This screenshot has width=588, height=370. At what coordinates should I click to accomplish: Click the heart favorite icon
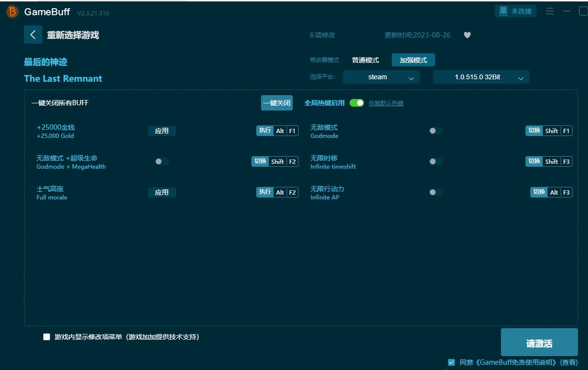(467, 35)
